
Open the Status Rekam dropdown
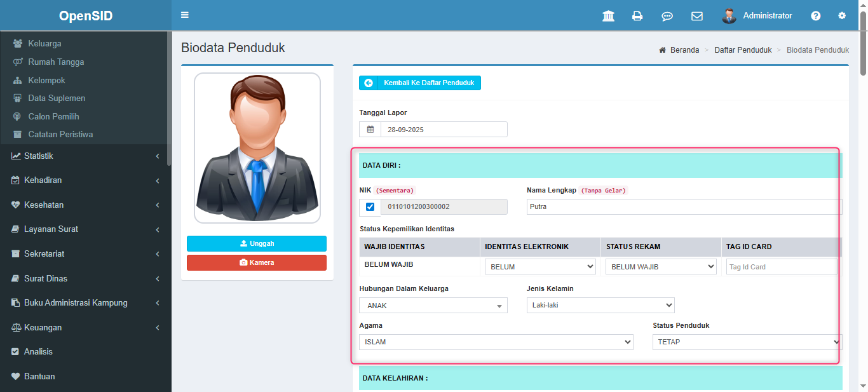661,267
